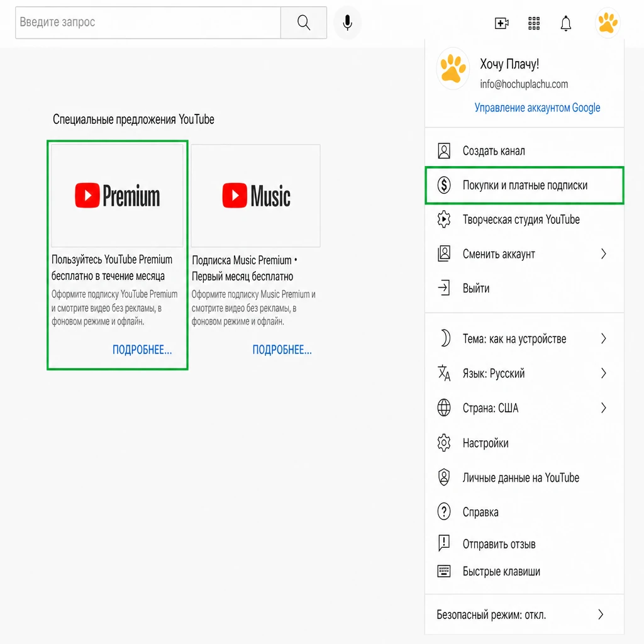This screenshot has height=644, width=644.
Task: Open Творческая студия YouTube
Action: tap(525, 219)
